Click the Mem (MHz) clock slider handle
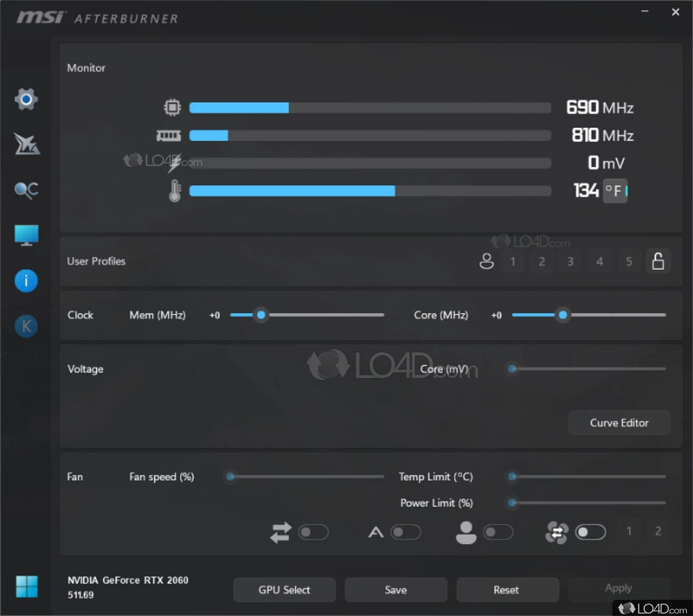Image resolution: width=693 pixels, height=616 pixels. tap(261, 315)
